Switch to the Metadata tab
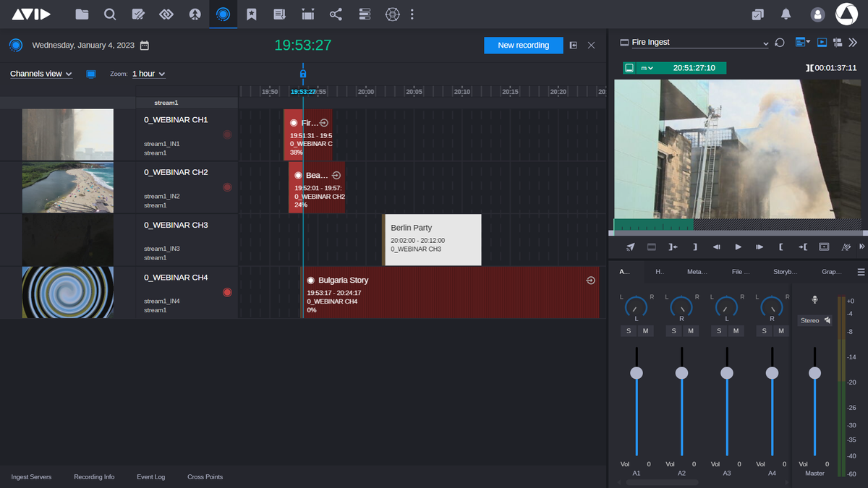This screenshot has height=488, width=868. [697, 271]
